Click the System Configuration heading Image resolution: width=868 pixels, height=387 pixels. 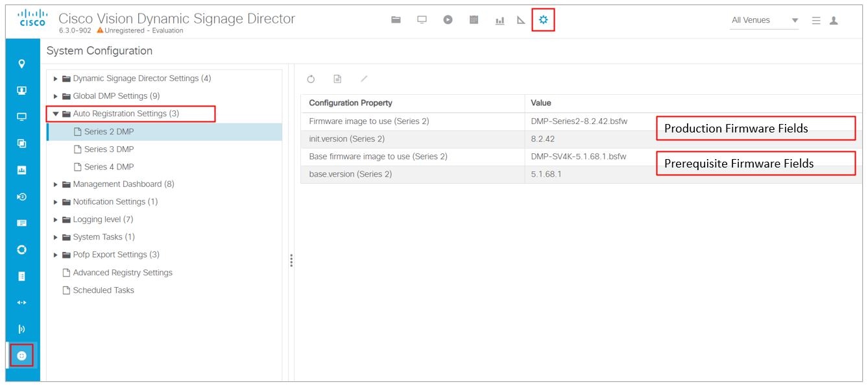click(x=99, y=51)
